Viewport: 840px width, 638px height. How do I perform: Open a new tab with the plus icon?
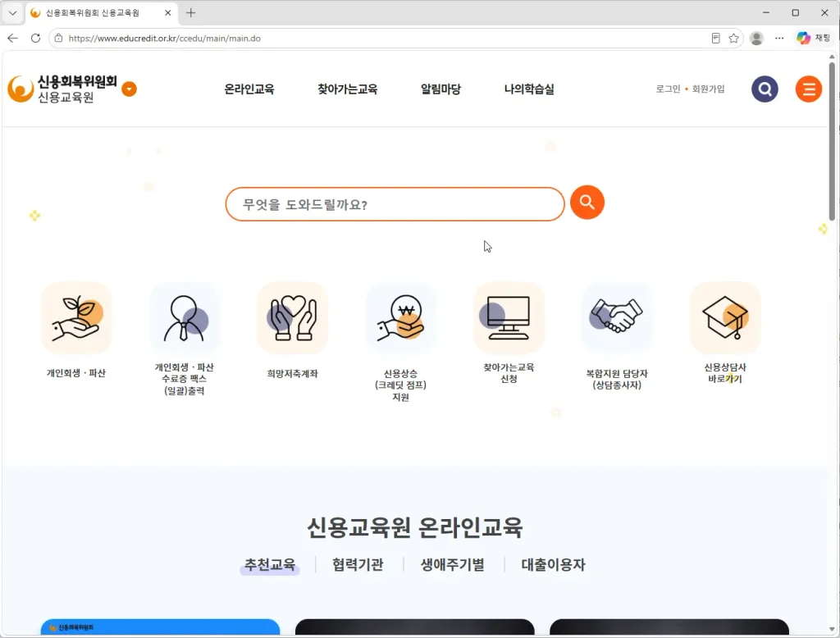click(x=190, y=13)
